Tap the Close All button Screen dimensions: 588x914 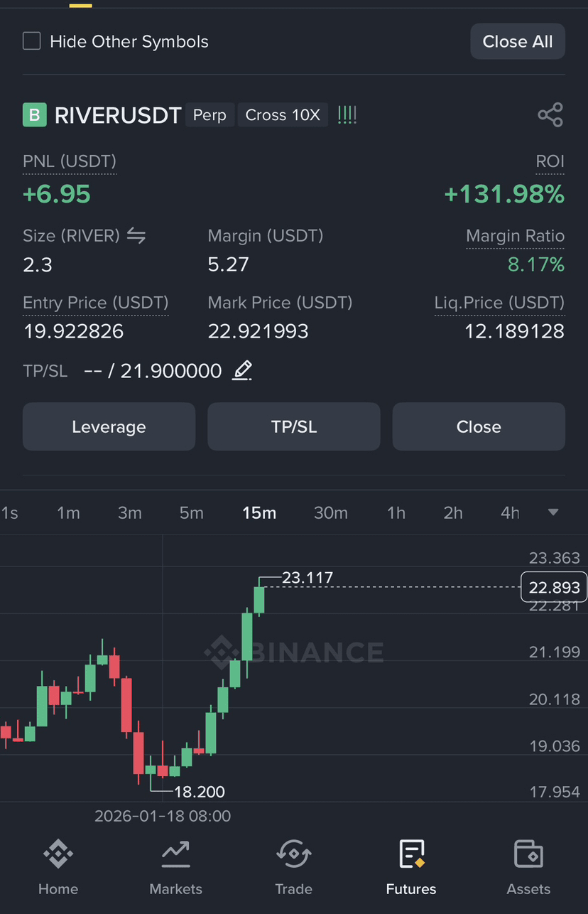click(x=518, y=41)
